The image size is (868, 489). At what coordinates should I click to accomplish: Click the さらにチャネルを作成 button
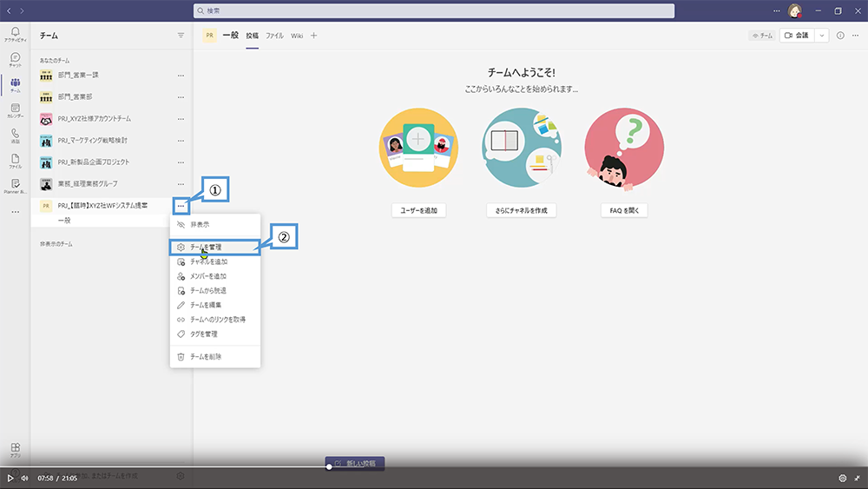521,210
